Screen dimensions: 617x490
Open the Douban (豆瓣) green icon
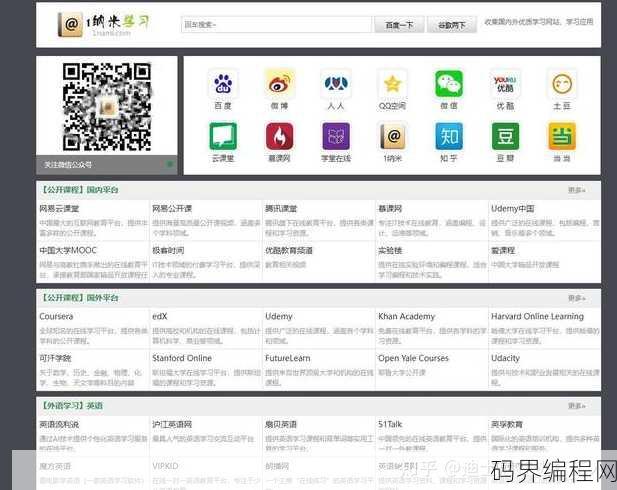505,136
